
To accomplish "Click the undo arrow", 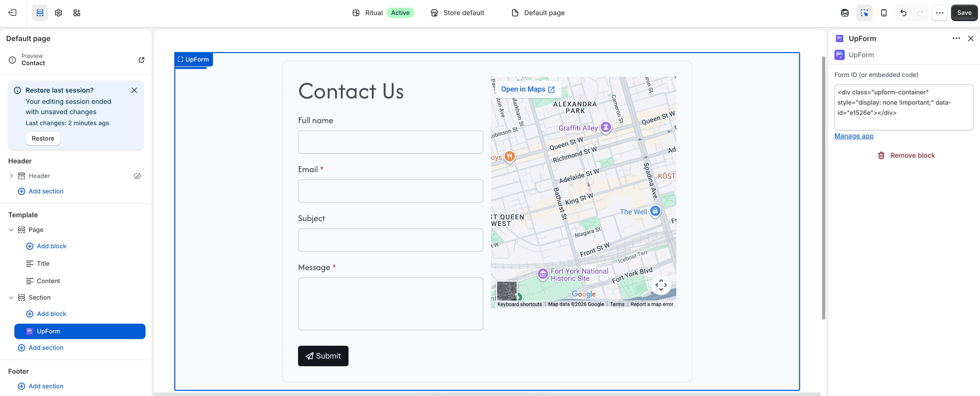I will click(x=903, y=13).
